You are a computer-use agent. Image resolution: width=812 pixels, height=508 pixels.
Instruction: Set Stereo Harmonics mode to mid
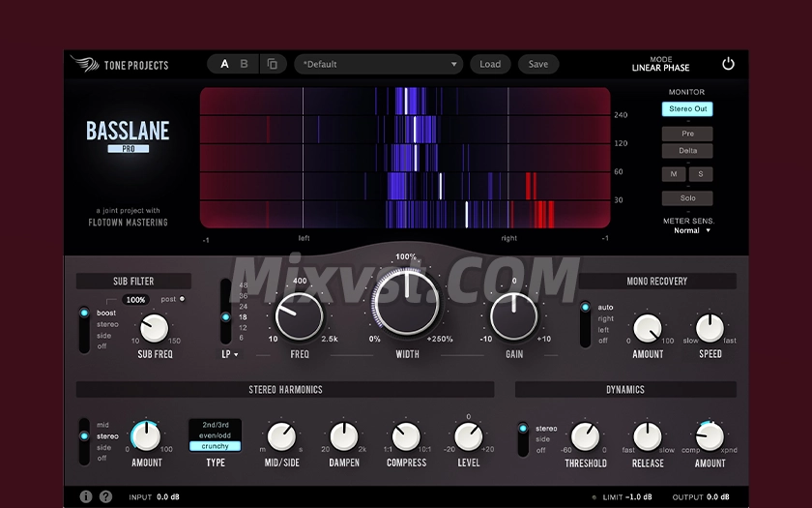(x=102, y=425)
